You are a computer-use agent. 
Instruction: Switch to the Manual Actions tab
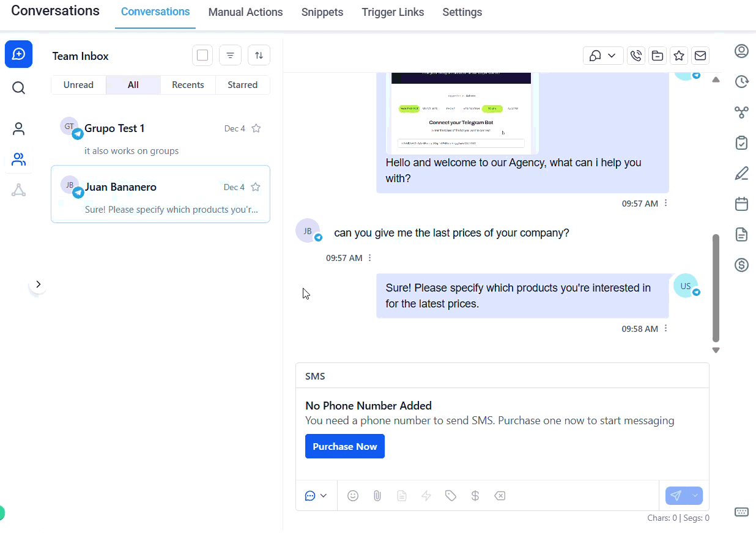point(245,12)
